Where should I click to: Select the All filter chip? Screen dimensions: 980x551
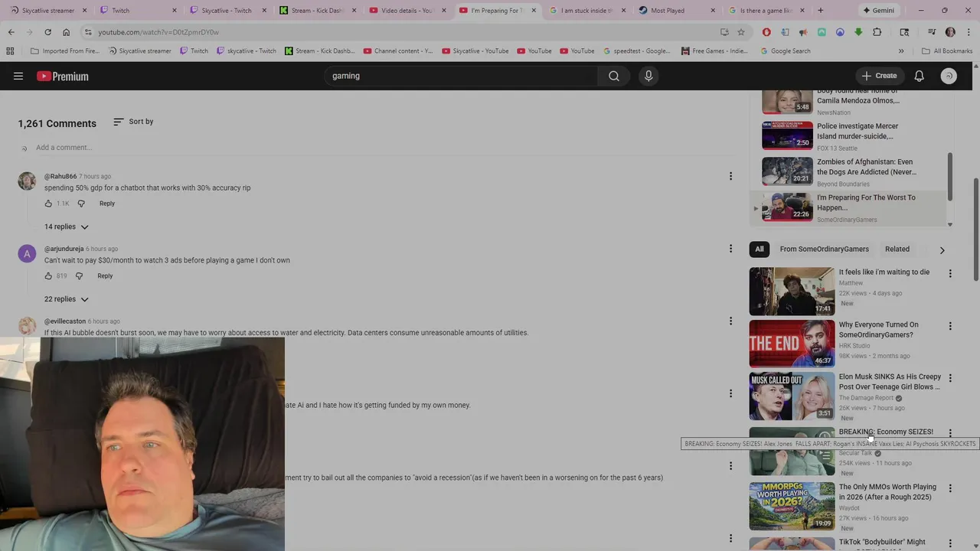pos(759,249)
